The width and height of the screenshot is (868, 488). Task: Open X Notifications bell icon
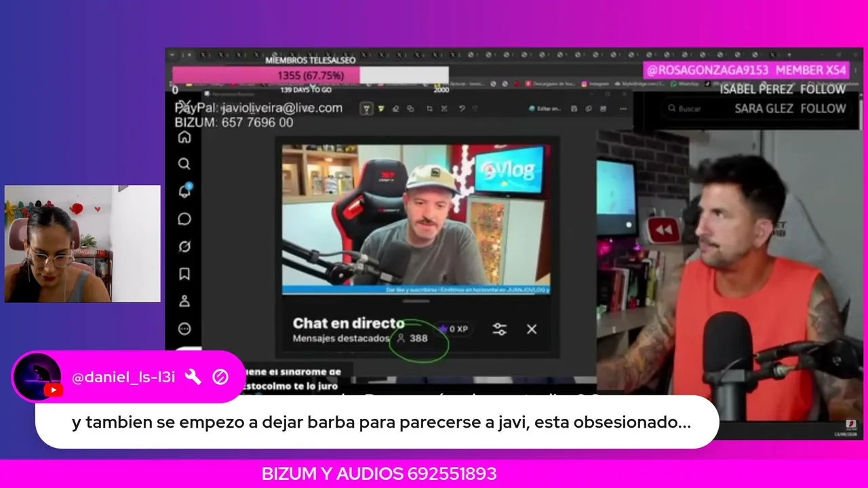point(184,191)
